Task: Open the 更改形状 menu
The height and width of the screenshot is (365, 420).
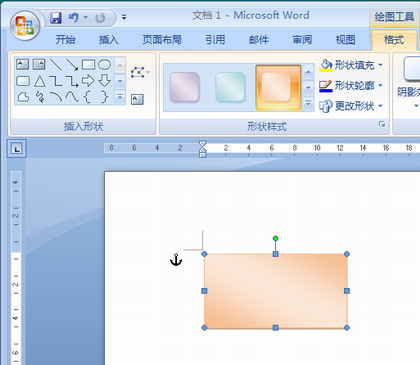Action: tap(351, 106)
